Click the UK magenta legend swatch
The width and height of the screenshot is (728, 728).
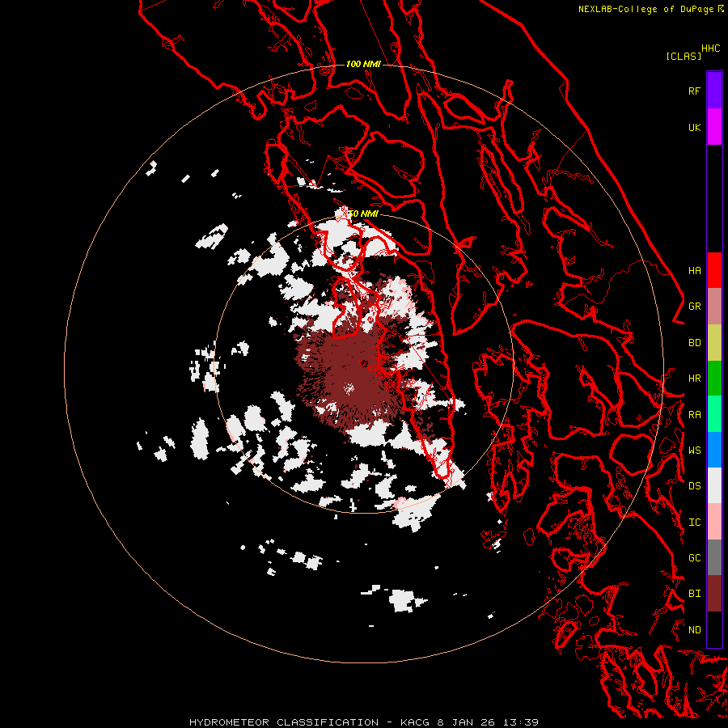click(714, 127)
